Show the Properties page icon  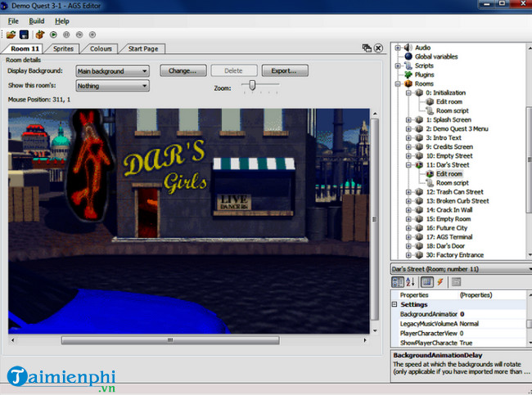pos(426,282)
